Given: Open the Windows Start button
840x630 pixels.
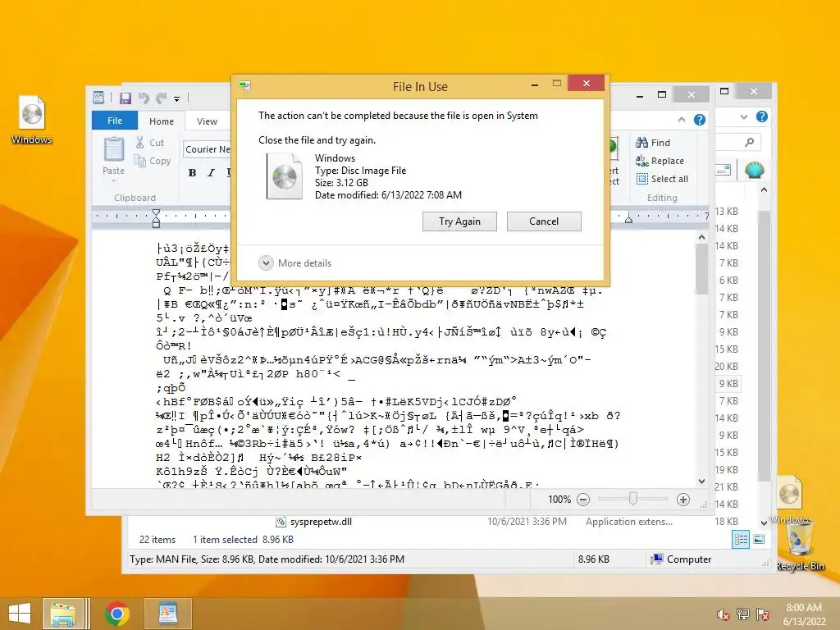Looking at the screenshot, I should (x=20, y=614).
